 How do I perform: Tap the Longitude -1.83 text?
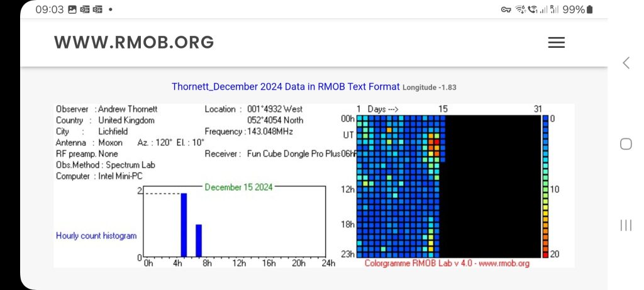tap(429, 87)
